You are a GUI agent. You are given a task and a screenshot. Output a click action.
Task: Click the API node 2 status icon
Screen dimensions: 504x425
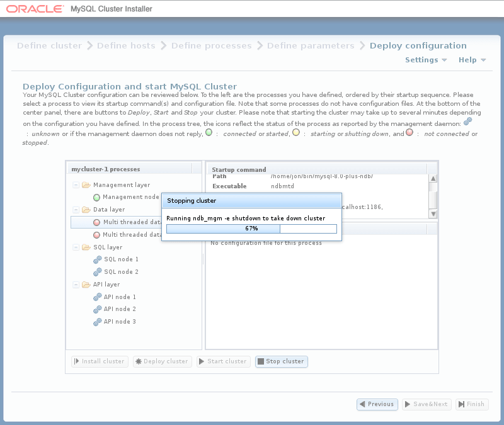(x=98, y=309)
